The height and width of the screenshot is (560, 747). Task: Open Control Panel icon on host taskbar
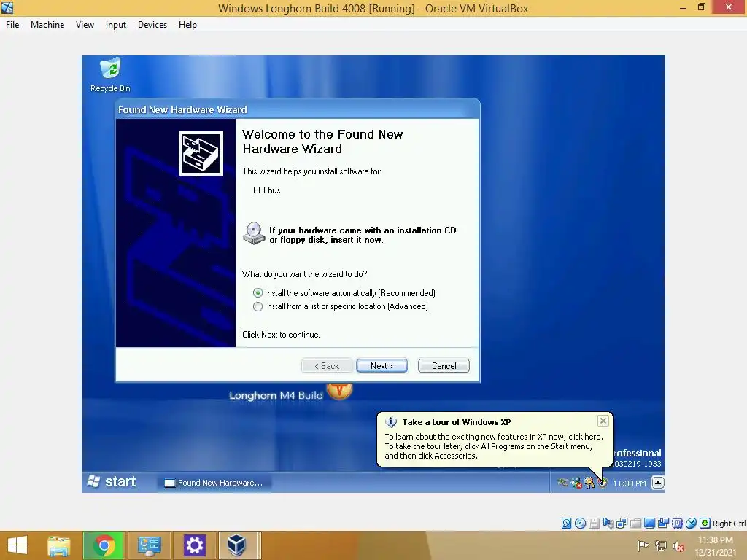pyautogui.click(x=150, y=545)
